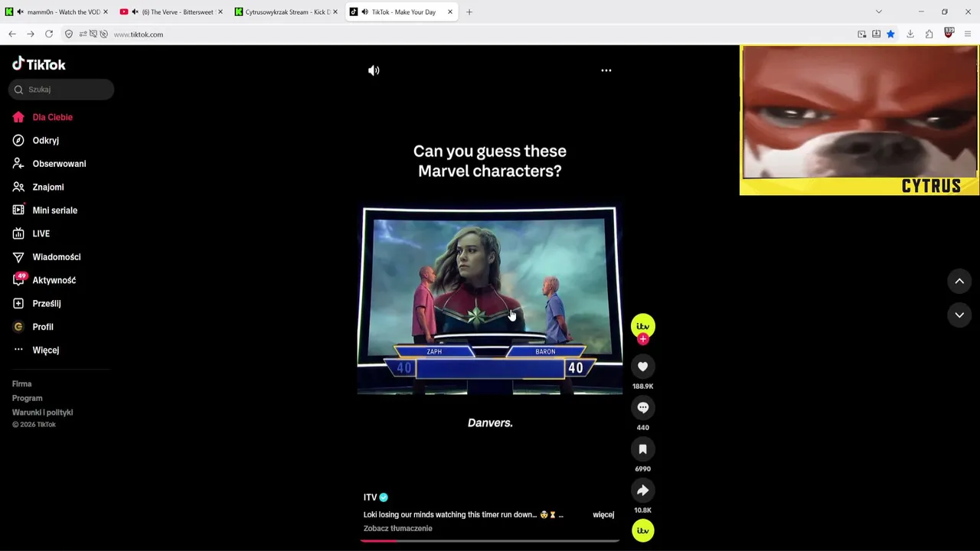Screen dimensions: 980x551
Task: Go back with the browser back arrow
Action: (12, 34)
